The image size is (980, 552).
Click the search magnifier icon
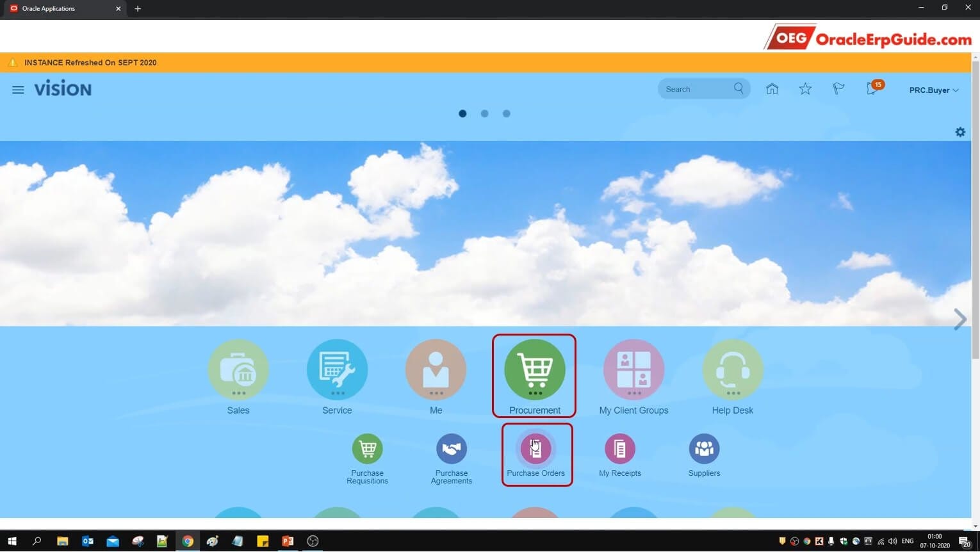tap(739, 88)
